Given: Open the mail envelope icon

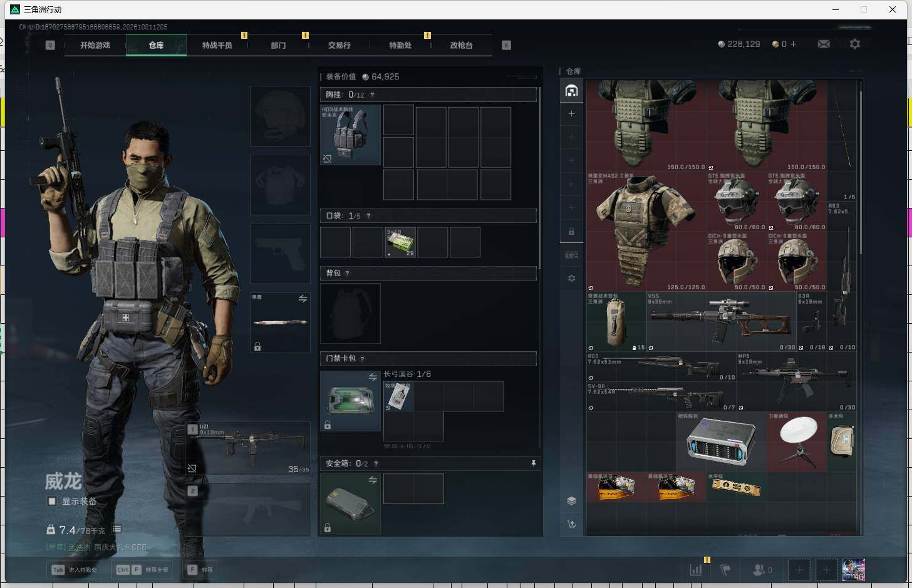Looking at the screenshot, I should tap(824, 44).
